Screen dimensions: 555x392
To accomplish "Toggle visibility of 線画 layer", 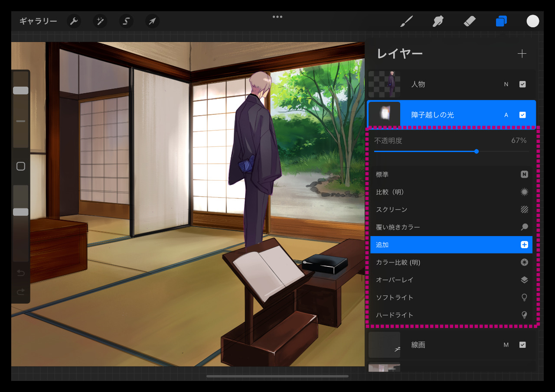I will pyautogui.click(x=522, y=345).
